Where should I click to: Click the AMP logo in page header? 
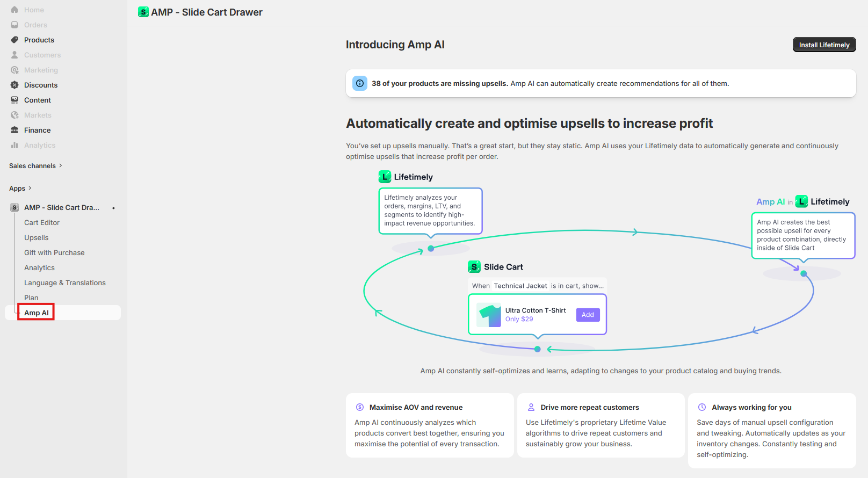pyautogui.click(x=143, y=12)
